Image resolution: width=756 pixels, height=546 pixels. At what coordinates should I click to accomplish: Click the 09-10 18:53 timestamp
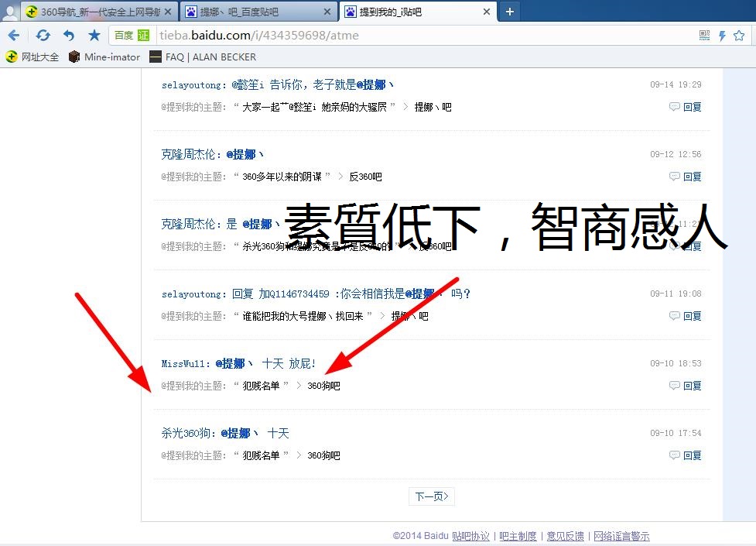tap(676, 363)
